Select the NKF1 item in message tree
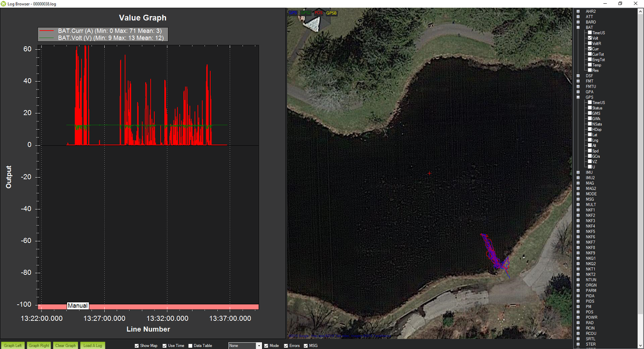The image size is (644, 349). (590, 210)
